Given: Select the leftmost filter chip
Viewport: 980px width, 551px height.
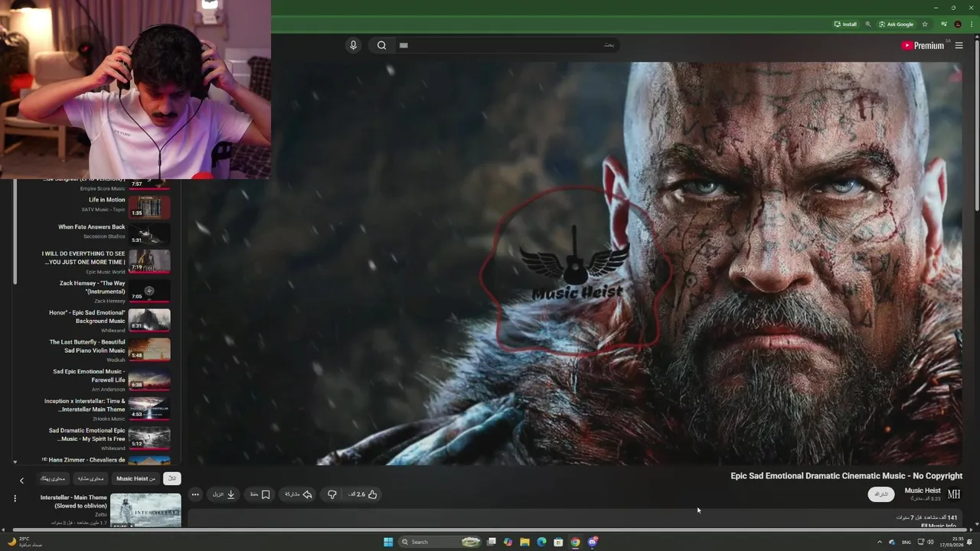Looking at the screenshot, I should click(x=53, y=478).
